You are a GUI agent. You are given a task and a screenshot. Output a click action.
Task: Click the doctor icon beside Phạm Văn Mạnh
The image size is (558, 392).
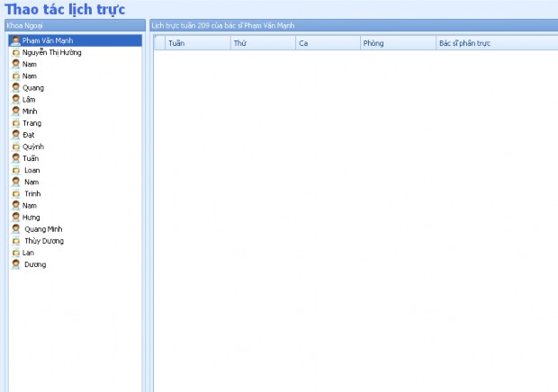[16, 41]
